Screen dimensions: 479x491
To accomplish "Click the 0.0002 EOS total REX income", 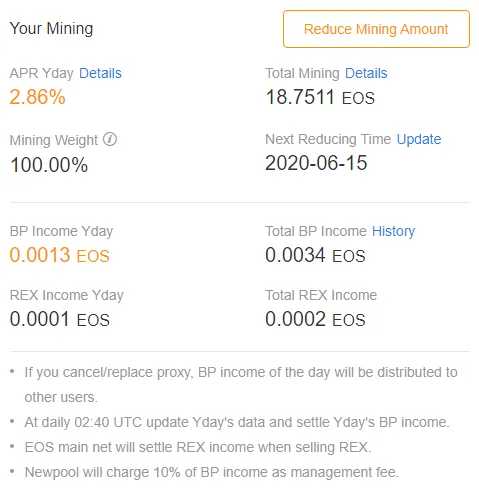I will 315,319.
